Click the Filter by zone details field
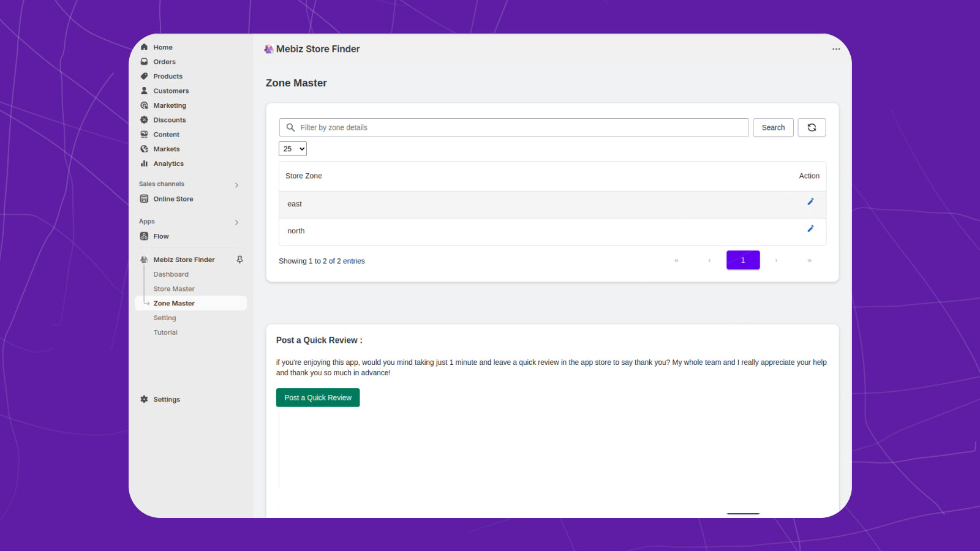980x551 pixels. (x=514, y=127)
